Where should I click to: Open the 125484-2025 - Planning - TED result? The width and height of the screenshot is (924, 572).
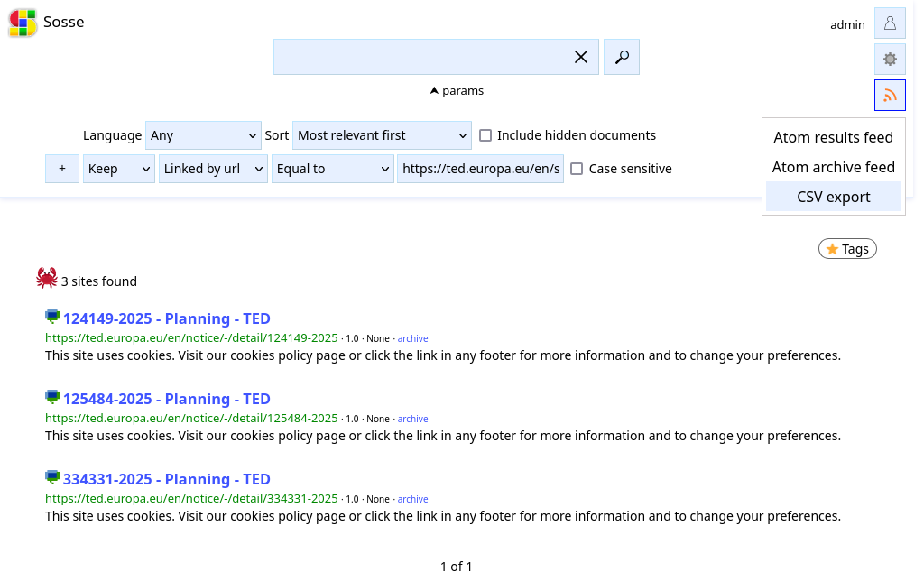tap(167, 399)
